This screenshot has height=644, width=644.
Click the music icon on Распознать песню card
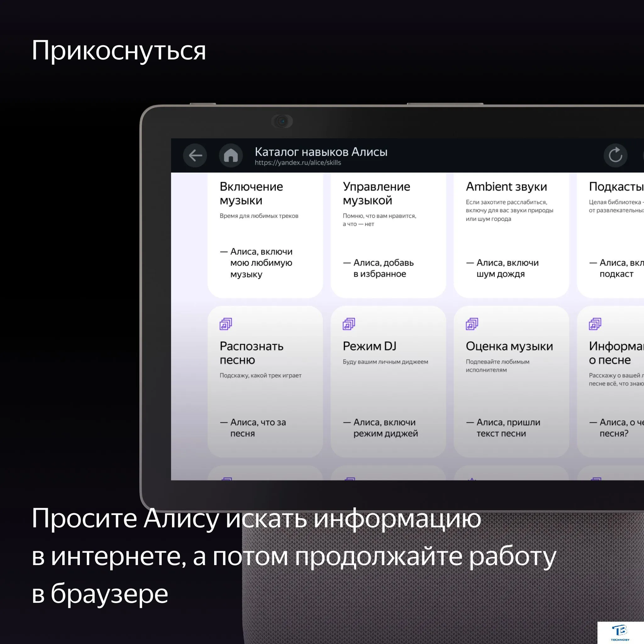point(226,324)
